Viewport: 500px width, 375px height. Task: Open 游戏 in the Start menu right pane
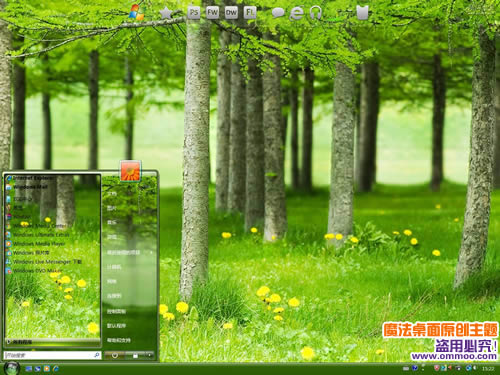tap(112, 237)
